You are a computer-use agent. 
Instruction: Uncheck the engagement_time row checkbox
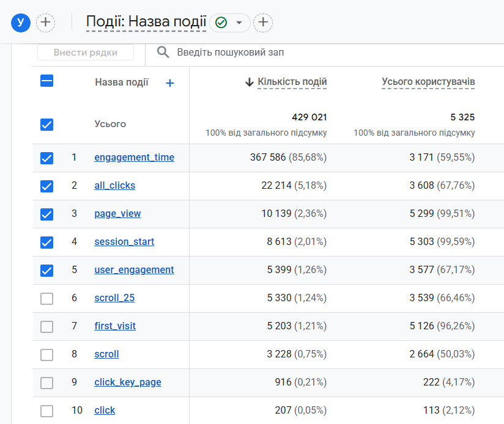47,158
